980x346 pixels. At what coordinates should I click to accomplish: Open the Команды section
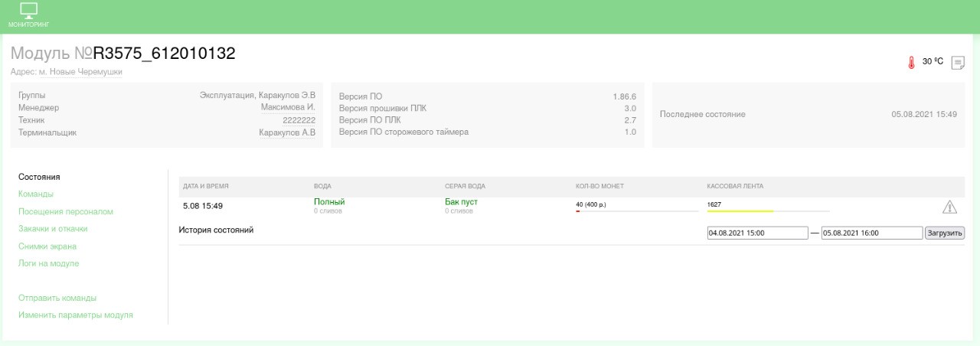[36, 194]
